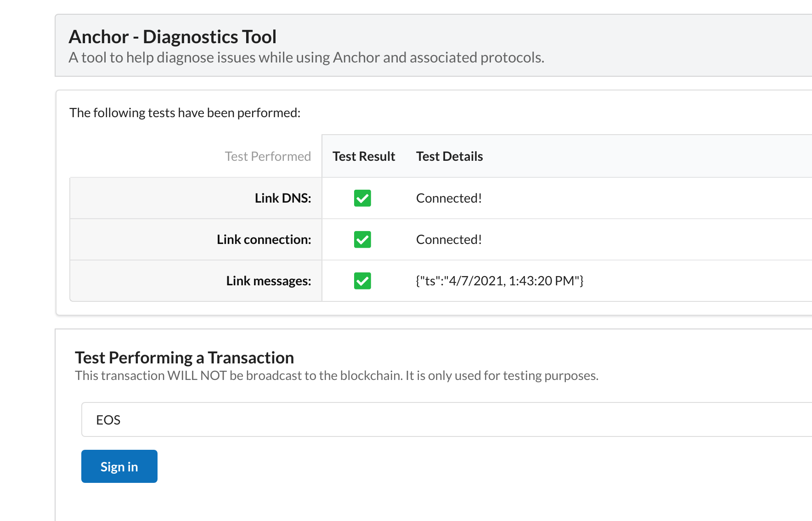Click the Anchor - Diagnostics Tool heading
Viewport: 812px width, 521px height.
tap(173, 37)
